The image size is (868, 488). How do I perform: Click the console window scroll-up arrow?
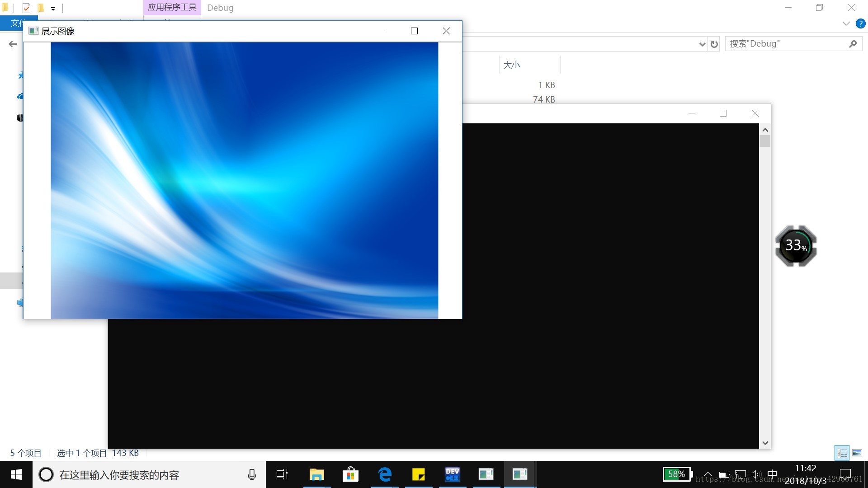pos(765,130)
